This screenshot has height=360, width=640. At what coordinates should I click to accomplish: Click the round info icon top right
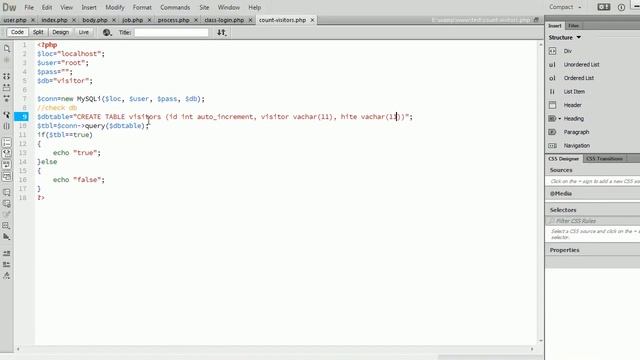pos(621,7)
